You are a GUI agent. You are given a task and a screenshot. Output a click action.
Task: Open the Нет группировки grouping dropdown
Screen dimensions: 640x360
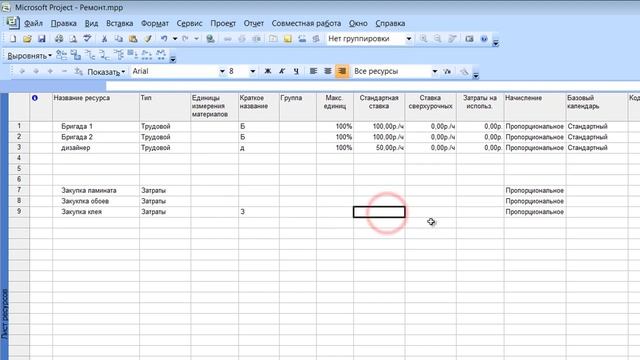click(x=408, y=39)
